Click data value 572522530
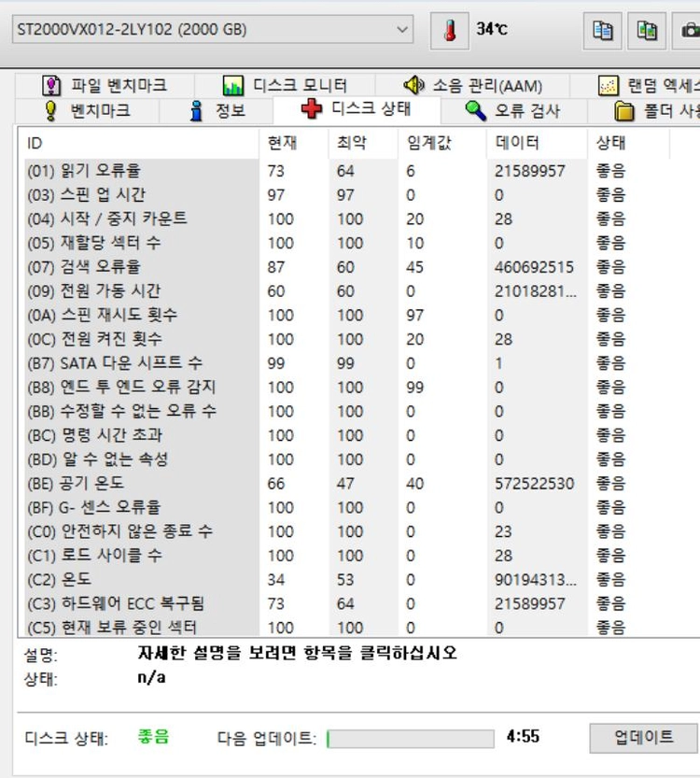700x778 pixels. pyautogui.click(x=534, y=484)
